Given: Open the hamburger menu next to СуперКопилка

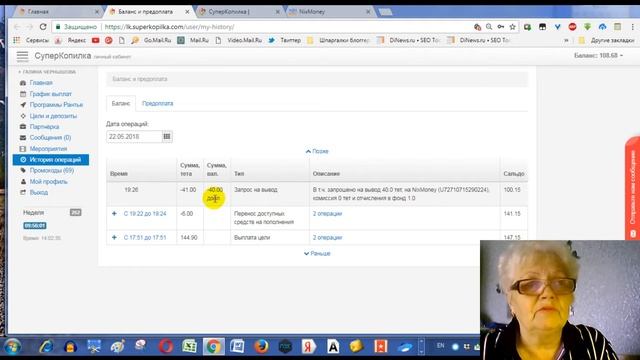Looking at the screenshot, I should (22, 56).
